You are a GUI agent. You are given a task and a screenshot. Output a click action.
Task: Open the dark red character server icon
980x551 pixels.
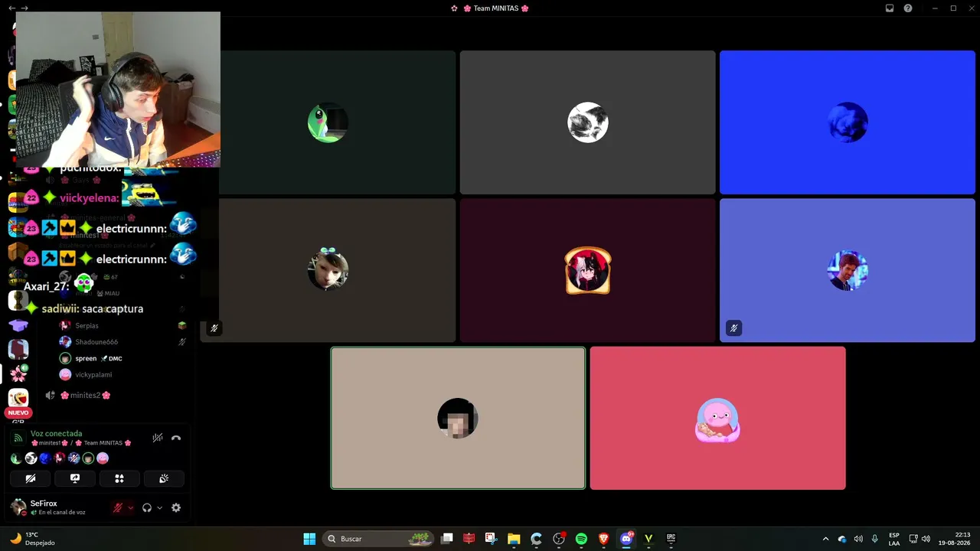pyautogui.click(x=18, y=349)
